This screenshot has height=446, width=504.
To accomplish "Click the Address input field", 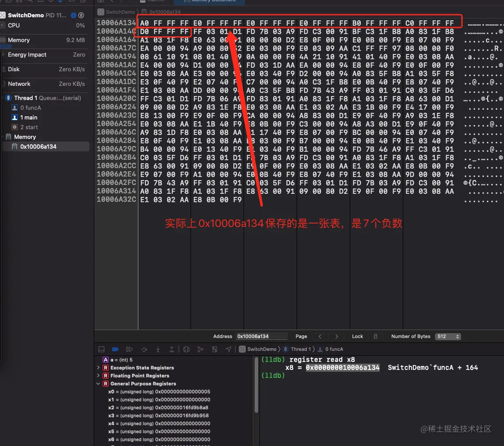I will [x=261, y=336].
